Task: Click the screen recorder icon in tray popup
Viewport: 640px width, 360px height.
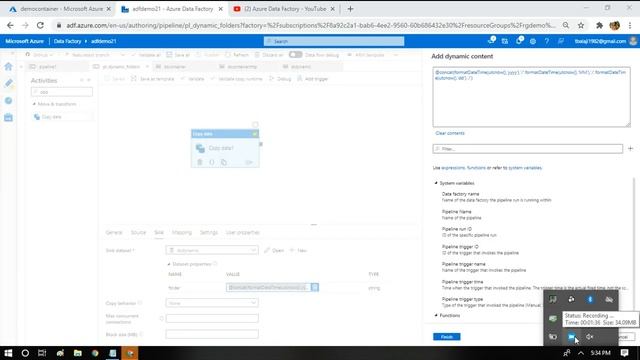Action: (571, 337)
